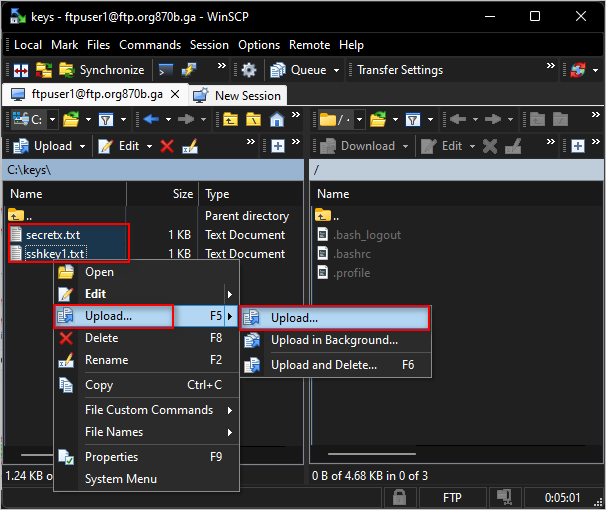Select Open in context menu
The height and width of the screenshot is (510, 606).
click(146, 272)
